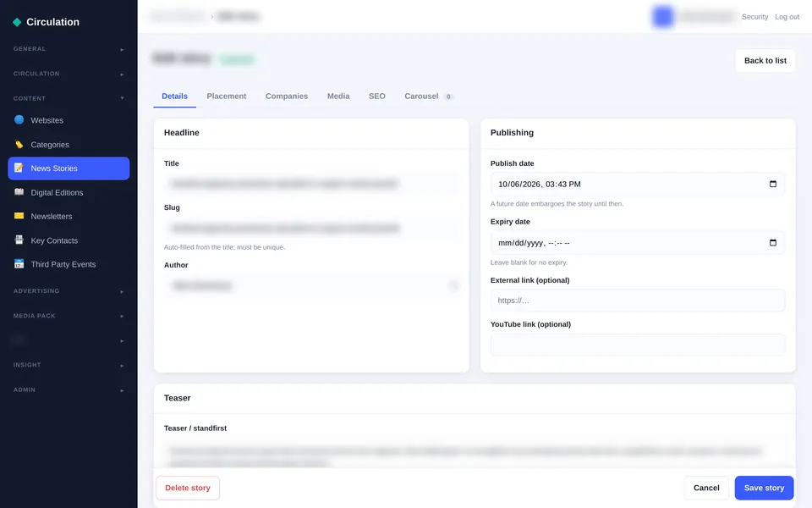Click the Circulation diamond logo icon

[x=17, y=22]
